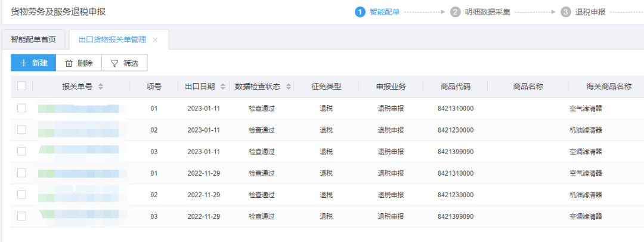The height and width of the screenshot is (242, 644).
Task: Open the 筛选 filter button
Action: (x=125, y=63)
